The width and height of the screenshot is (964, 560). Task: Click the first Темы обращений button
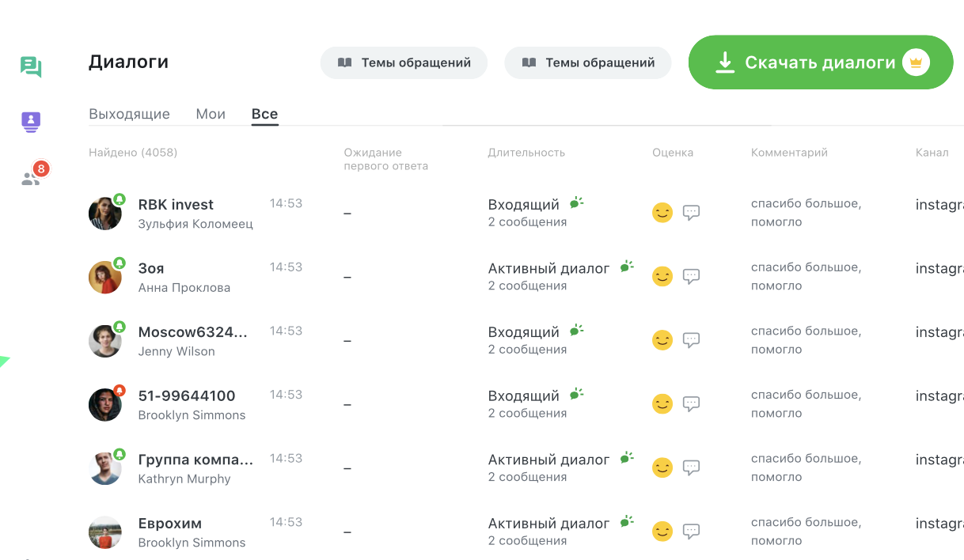coord(404,62)
